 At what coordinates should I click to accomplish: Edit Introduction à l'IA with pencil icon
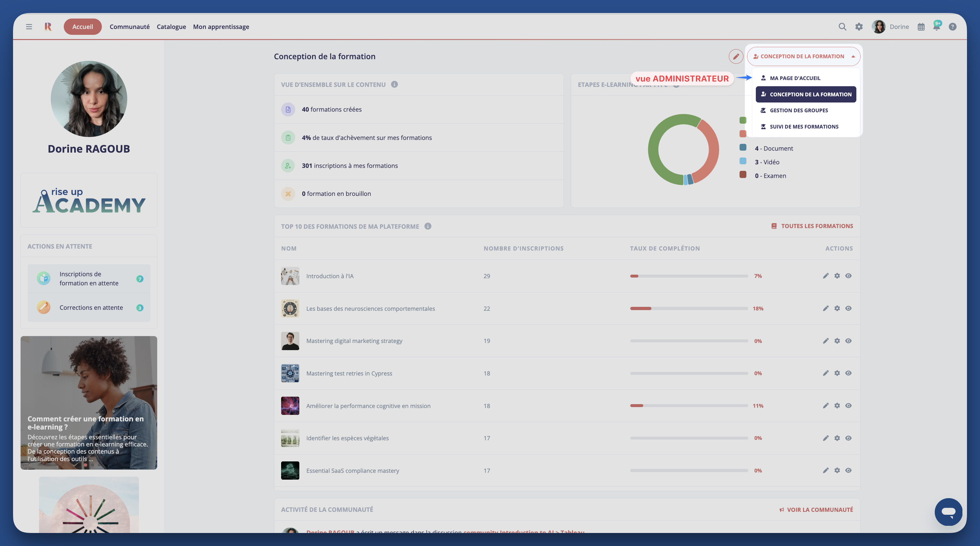click(825, 276)
